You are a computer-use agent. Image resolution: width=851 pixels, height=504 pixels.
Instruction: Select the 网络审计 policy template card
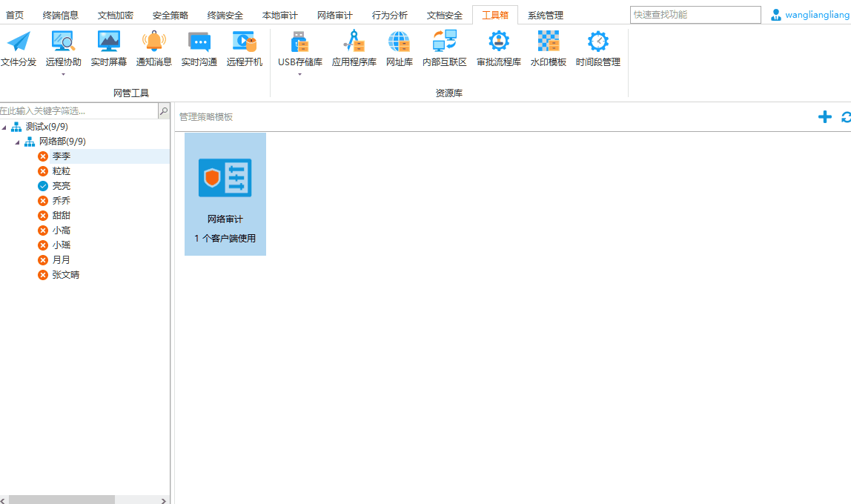[x=225, y=194]
